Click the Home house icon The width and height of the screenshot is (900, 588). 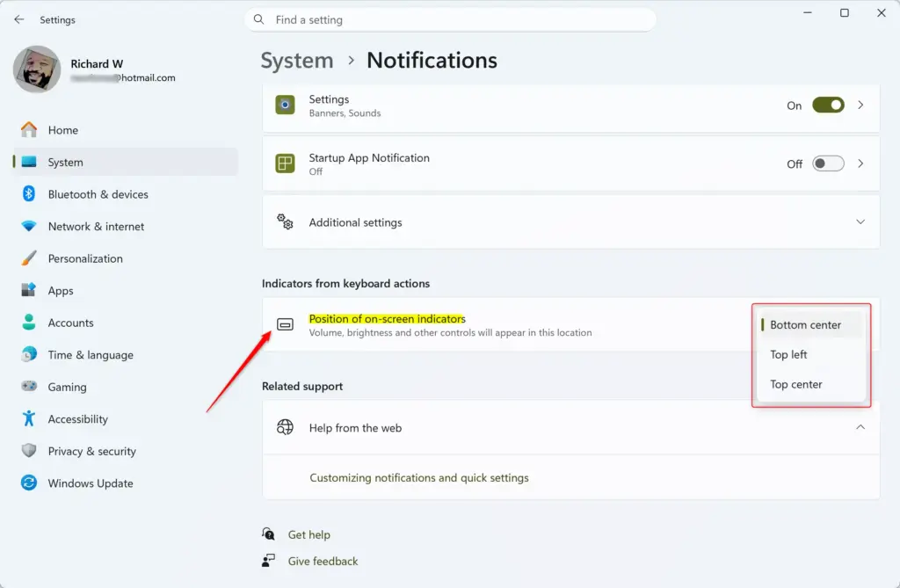pos(29,130)
